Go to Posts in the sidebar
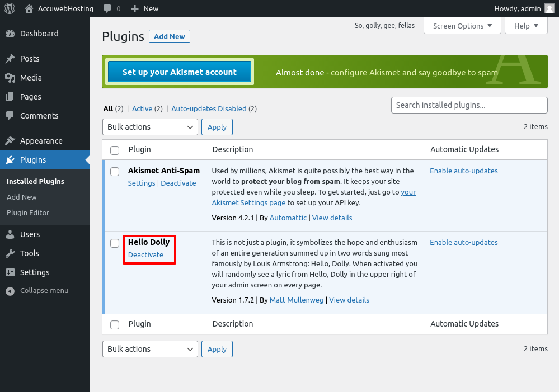The image size is (559, 392). pyautogui.click(x=30, y=59)
